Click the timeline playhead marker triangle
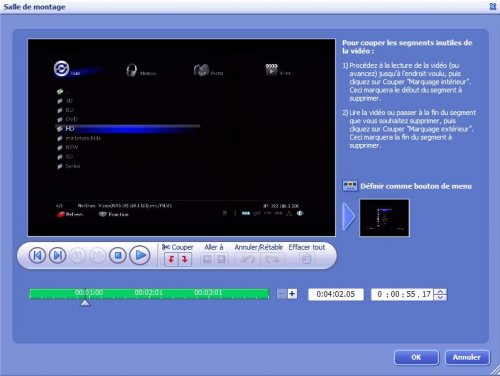The height and width of the screenshot is (376, 500). (85, 303)
